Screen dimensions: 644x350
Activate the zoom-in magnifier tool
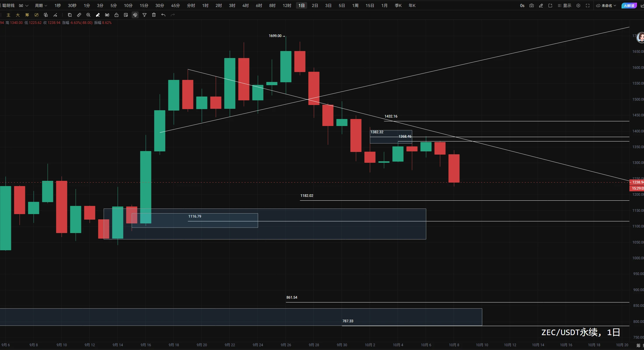coord(88,15)
